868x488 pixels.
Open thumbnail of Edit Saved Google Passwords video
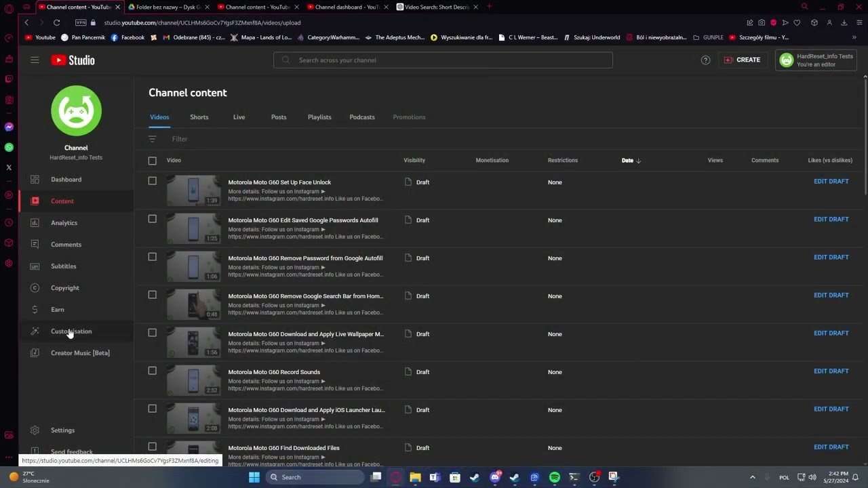(194, 228)
